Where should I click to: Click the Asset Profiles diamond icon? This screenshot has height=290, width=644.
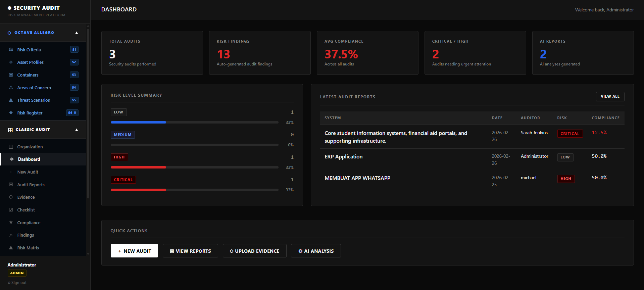[11, 62]
